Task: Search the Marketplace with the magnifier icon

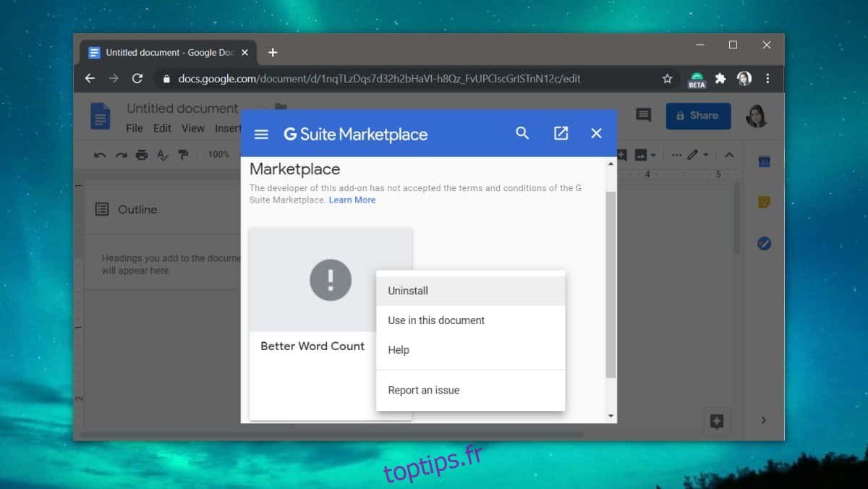Action: [522, 133]
